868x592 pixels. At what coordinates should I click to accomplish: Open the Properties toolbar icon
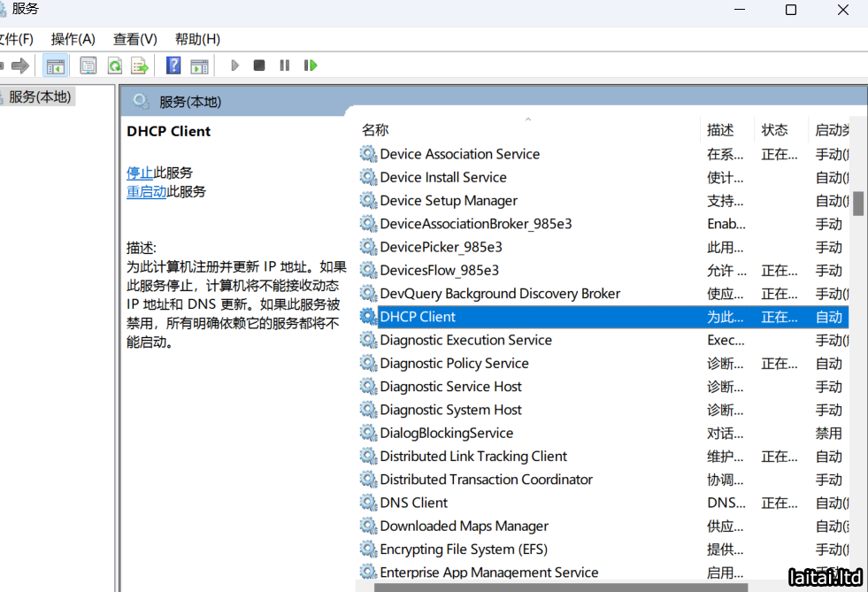pyautogui.click(x=88, y=65)
